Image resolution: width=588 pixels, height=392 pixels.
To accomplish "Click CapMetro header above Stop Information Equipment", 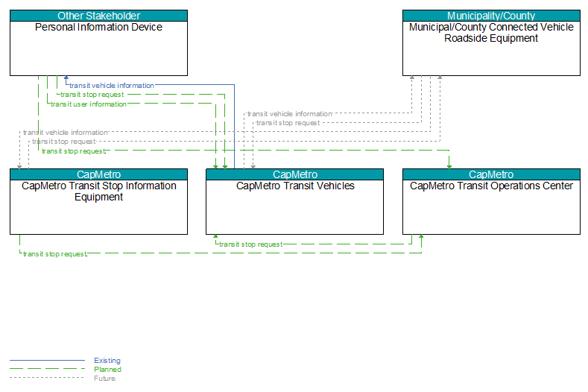I will click(98, 174).
